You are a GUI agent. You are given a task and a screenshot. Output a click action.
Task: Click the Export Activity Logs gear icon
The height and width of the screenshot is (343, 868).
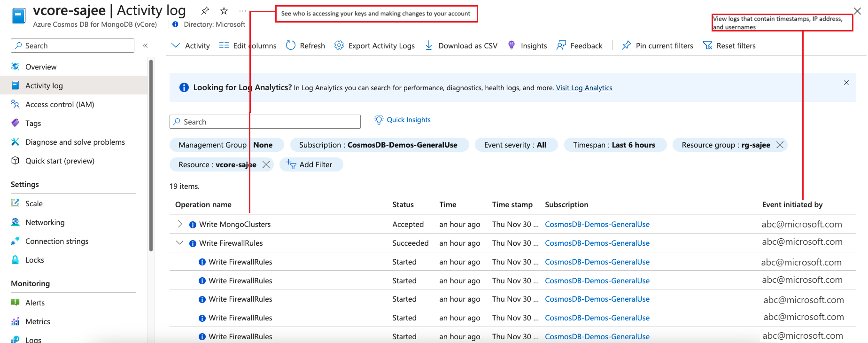(x=339, y=45)
